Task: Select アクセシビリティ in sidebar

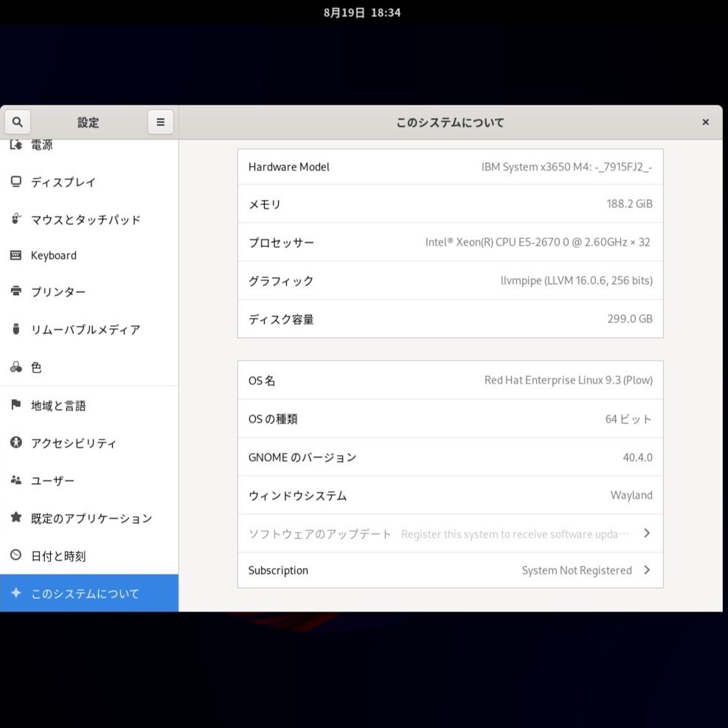Action: point(89,443)
